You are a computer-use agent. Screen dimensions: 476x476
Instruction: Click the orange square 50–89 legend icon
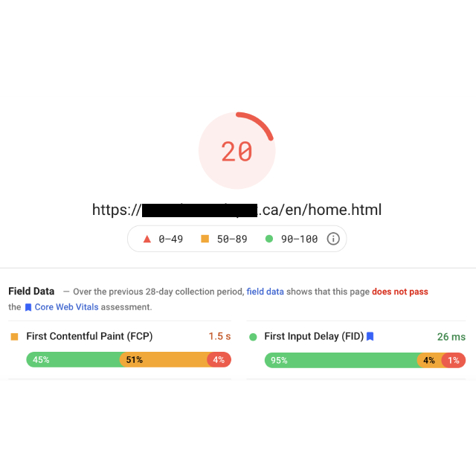[x=205, y=239]
